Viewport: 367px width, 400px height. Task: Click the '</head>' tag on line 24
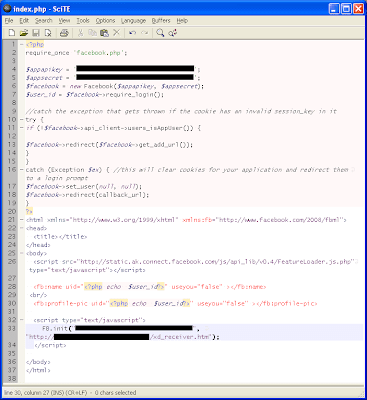38,245
